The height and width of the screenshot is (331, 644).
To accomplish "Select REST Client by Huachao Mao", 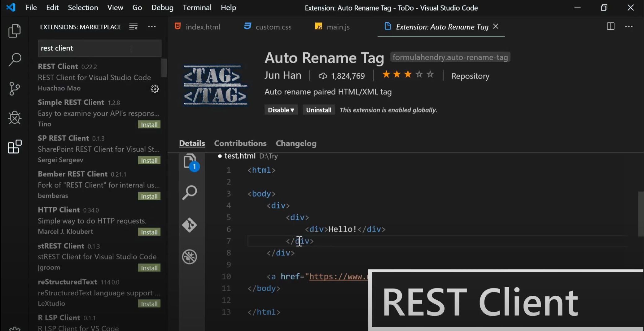I will pos(99,77).
